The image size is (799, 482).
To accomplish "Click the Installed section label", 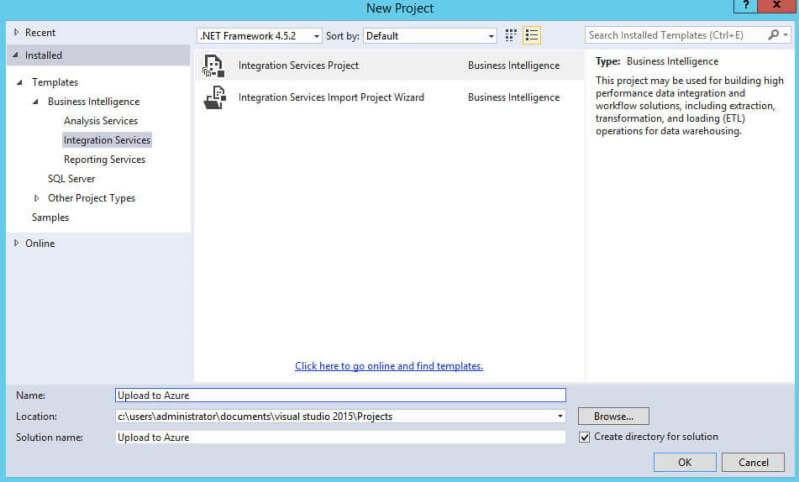I will pos(44,55).
